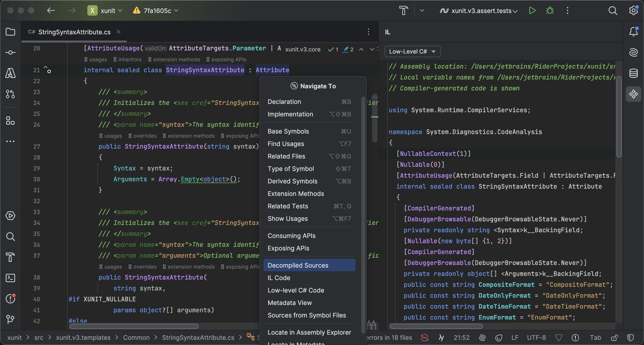Open the Database tool window icon
Screen dimensions: 644x345
click(633, 73)
